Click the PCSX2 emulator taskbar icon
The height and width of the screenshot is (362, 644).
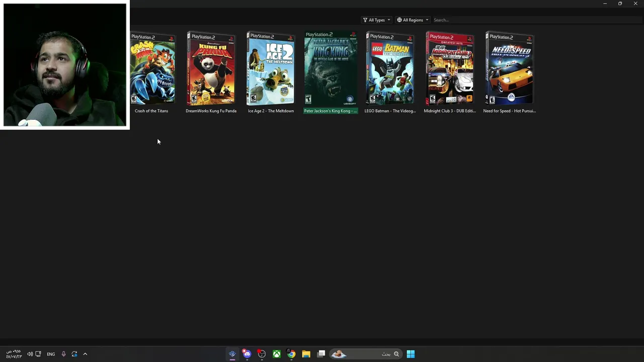click(232, 354)
